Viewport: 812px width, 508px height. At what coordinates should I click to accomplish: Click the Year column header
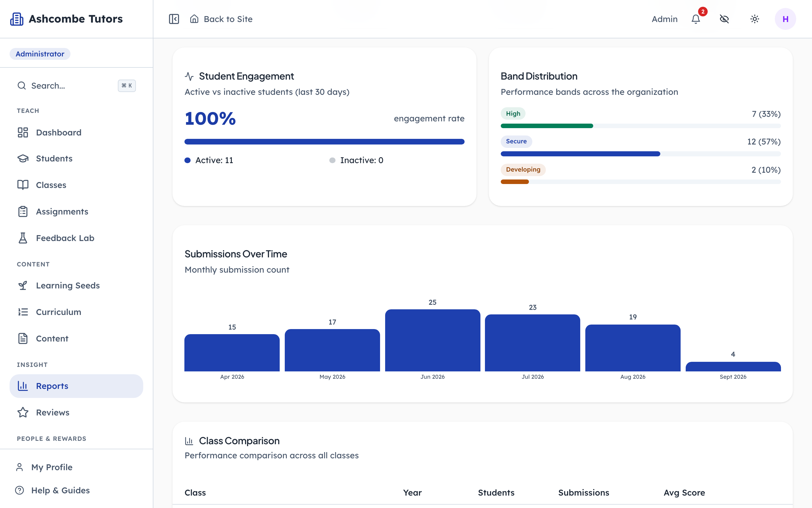(x=412, y=492)
